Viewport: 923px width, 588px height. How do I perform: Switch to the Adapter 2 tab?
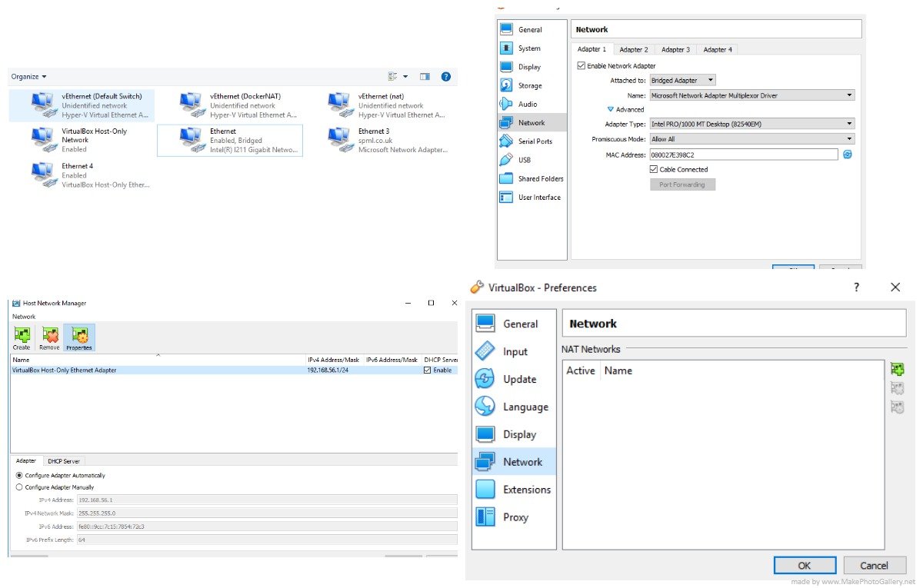coord(634,49)
